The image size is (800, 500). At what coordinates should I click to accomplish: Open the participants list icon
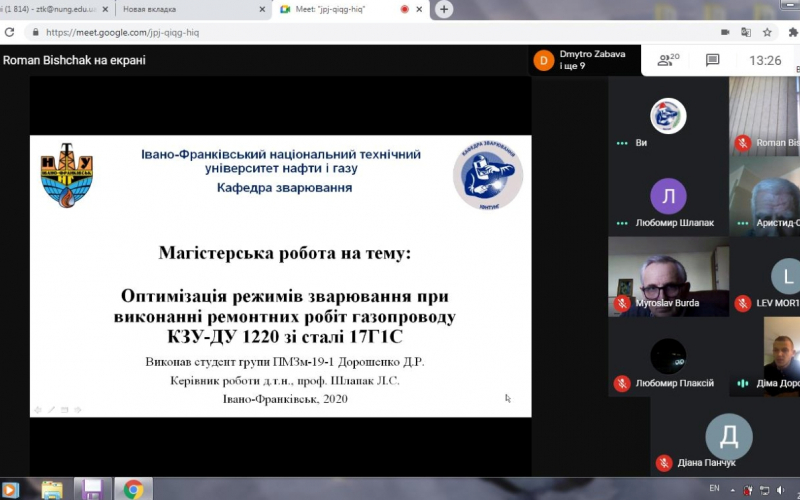click(667, 60)
